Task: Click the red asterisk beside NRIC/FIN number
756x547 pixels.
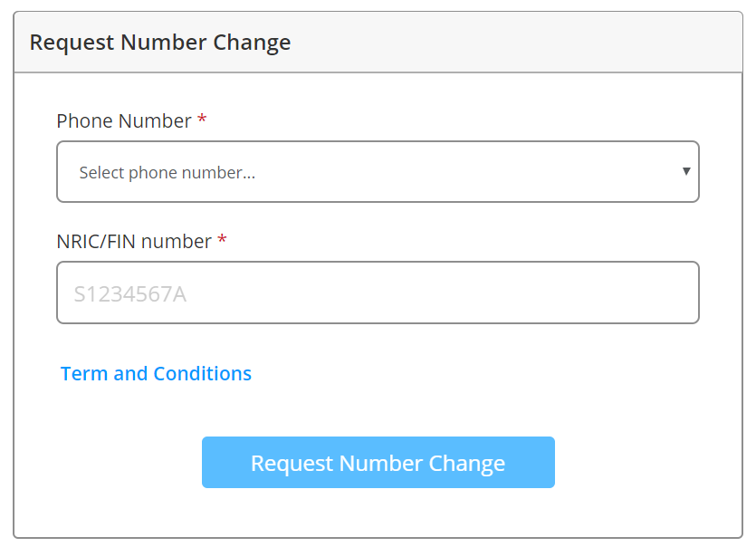Action: [x=222, y=241]
